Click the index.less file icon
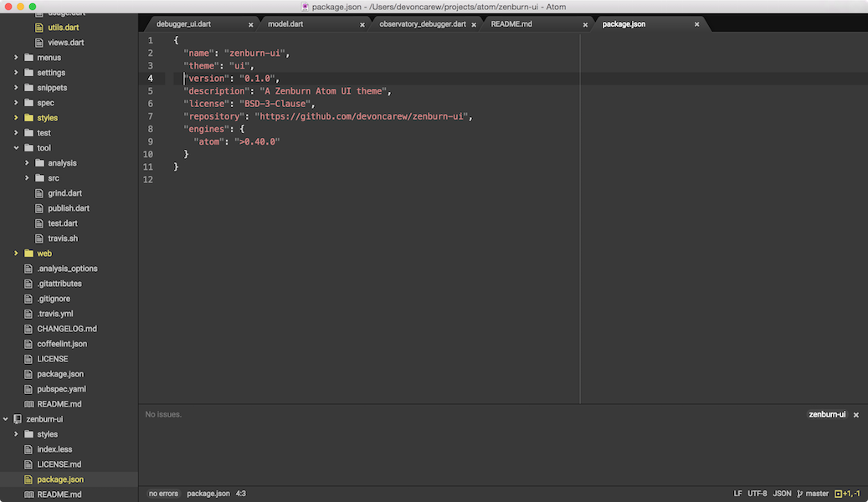The height and width of the screenshot is (502, 868). click(x=28, y=449)
